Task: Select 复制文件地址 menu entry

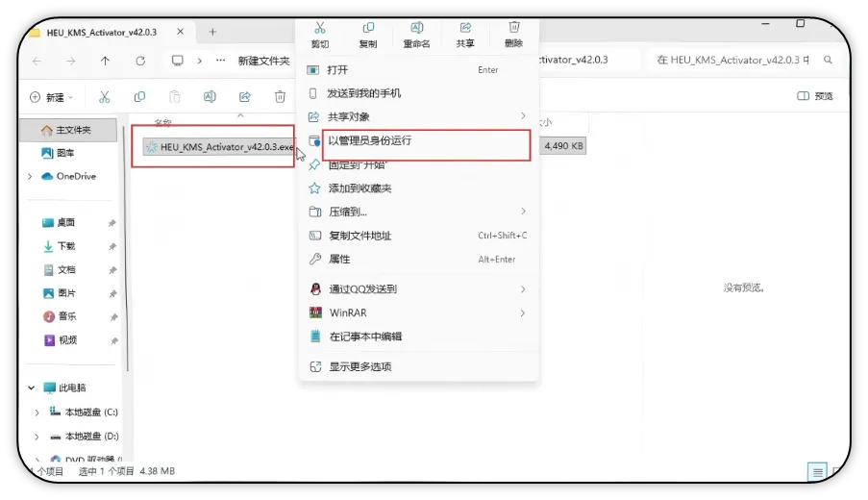Action: click(418, 236)
